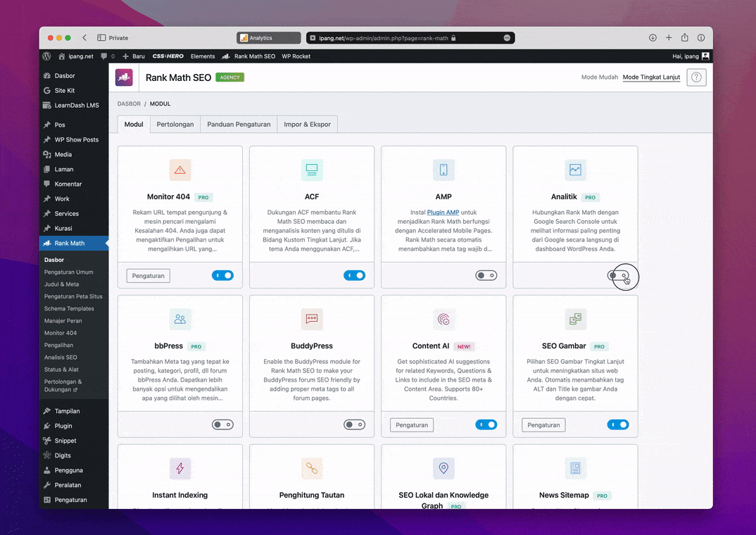756x535 pixels.
Task: Click the Monitor 404 warning icon
Action: pyautogui.click(x=180, y=170)
